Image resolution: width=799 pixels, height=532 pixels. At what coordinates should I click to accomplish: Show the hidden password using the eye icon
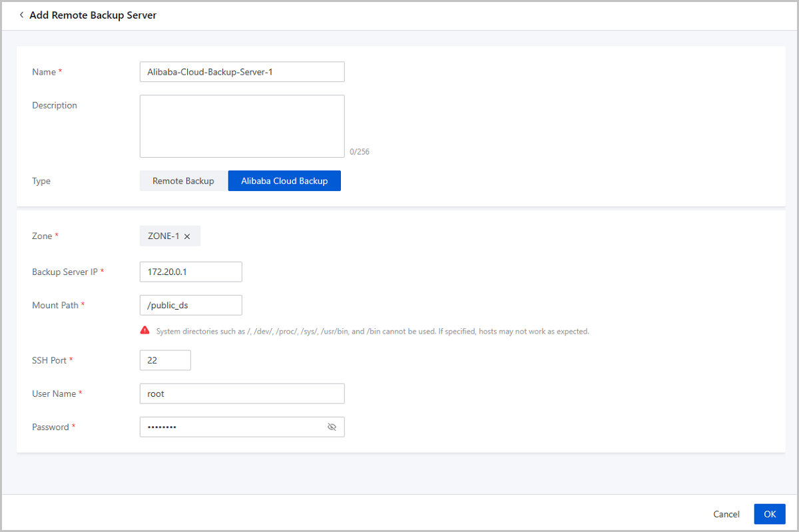[332, 427]
